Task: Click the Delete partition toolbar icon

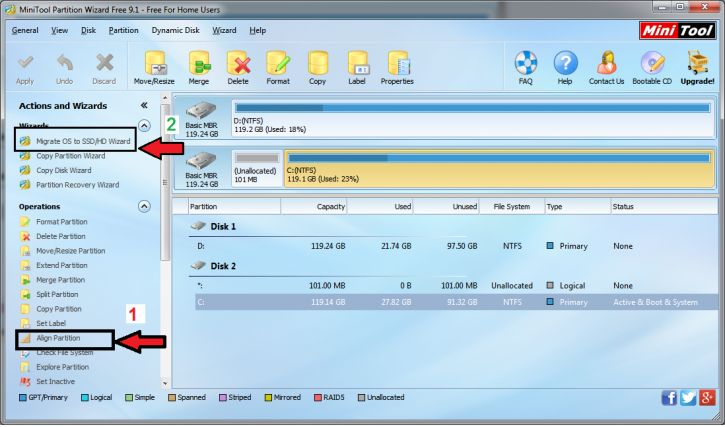Action: click(238, 63)
